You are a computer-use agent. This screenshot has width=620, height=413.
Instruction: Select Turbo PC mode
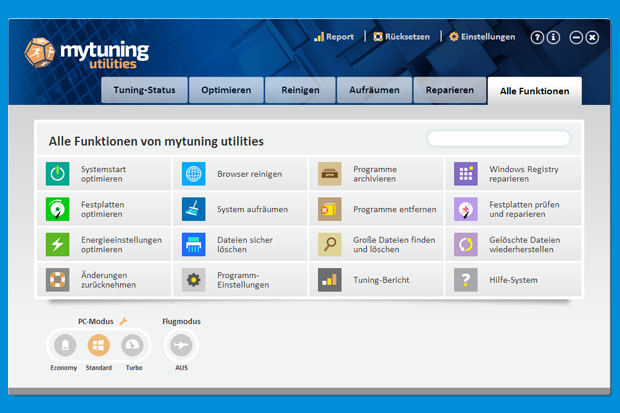[132, 345]
